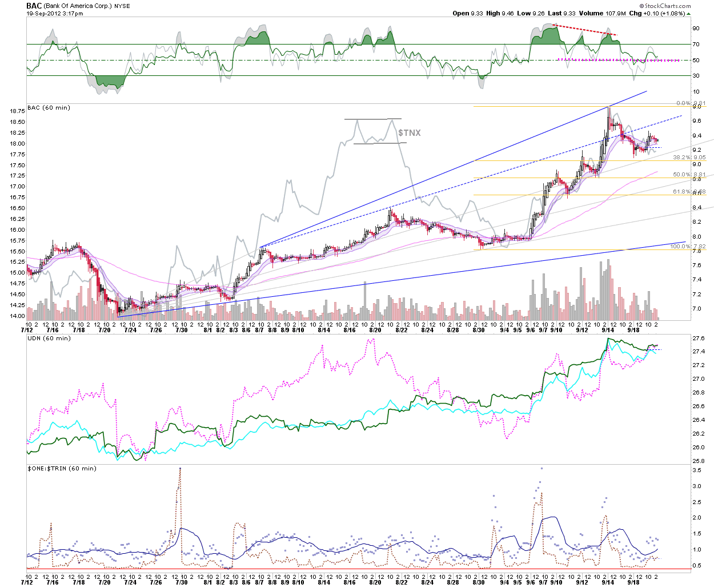The width and height of the screenshot is (714, 588).
Task: Click the 14.00 value on the left price axis
Action: [x=17, y=316]
